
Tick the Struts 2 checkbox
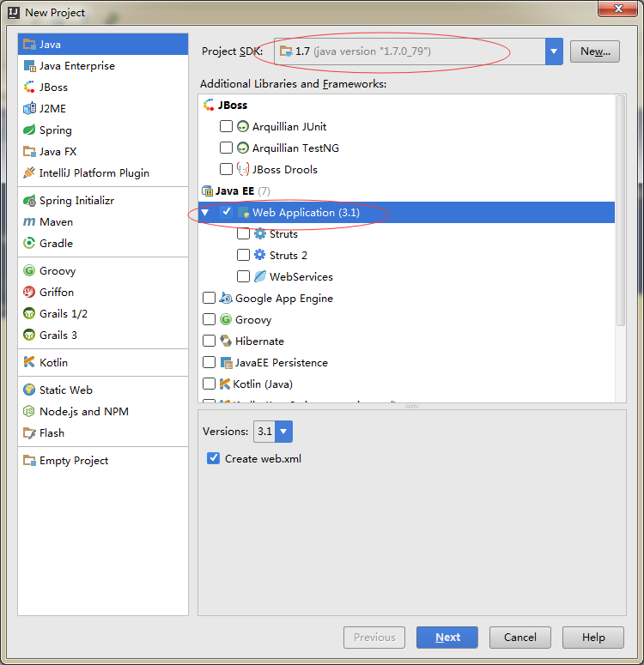(243, 255)
